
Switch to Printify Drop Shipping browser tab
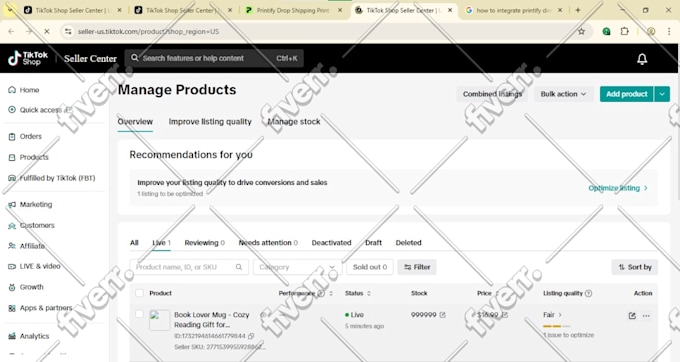click(x=293, y=10)
